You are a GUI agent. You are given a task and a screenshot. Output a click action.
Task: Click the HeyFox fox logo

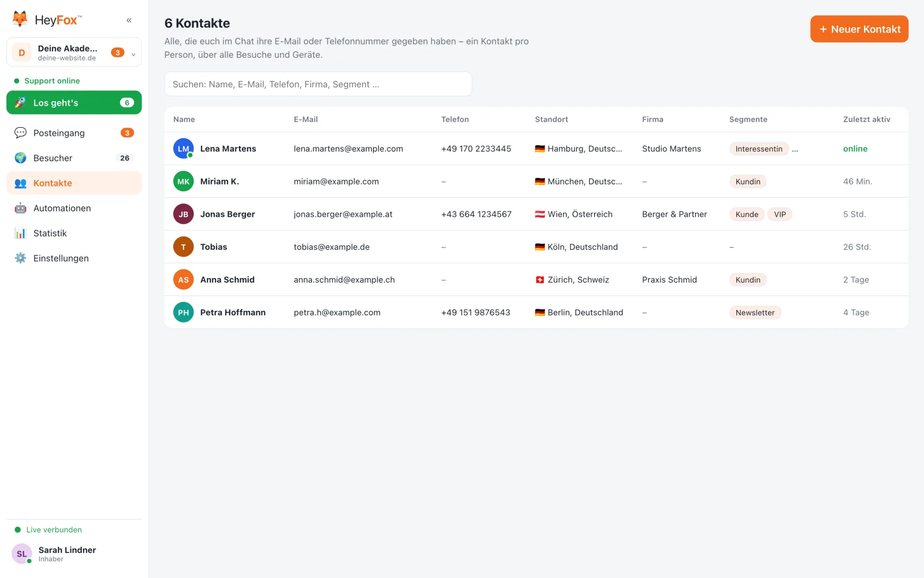click(x=20, y=20)
